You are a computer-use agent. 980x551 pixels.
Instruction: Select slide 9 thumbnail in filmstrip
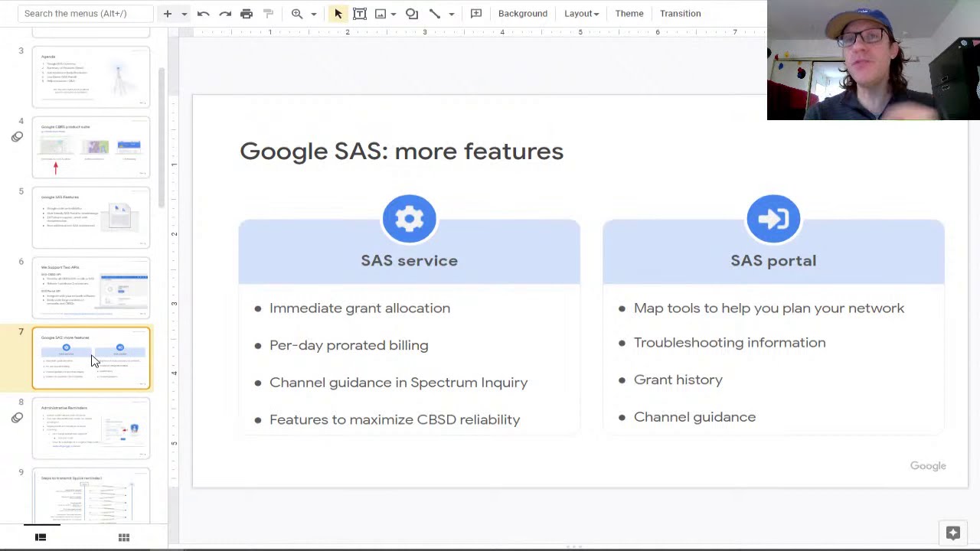click(91, 496)
